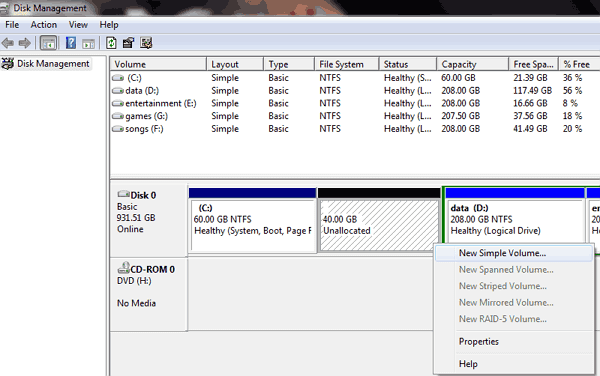The image size is (600, 376).
Task: Open the Help toolbar icon with question mark
Action: point(71,43)
